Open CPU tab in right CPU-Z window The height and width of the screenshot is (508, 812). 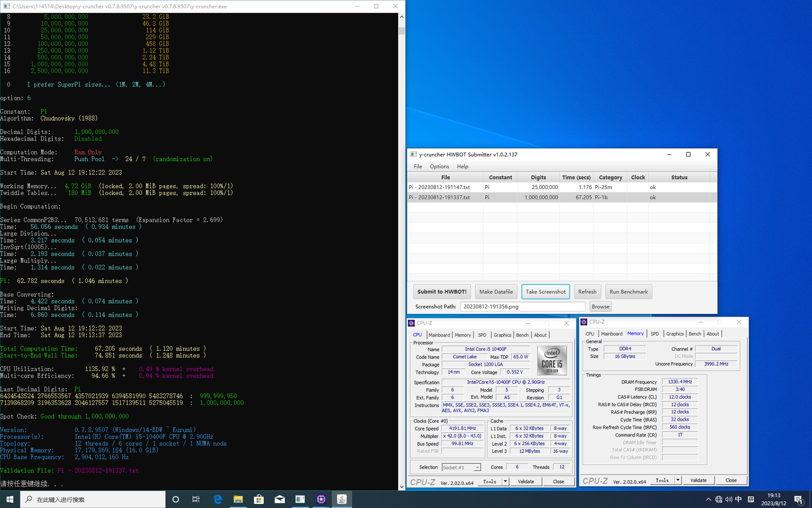tap(590, 334)
